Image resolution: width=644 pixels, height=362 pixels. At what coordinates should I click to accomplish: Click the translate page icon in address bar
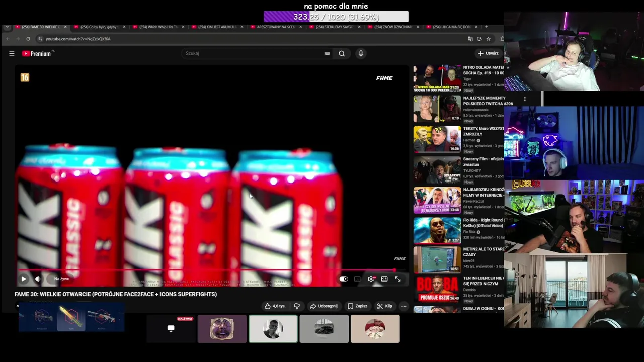[x=470, y=39]
